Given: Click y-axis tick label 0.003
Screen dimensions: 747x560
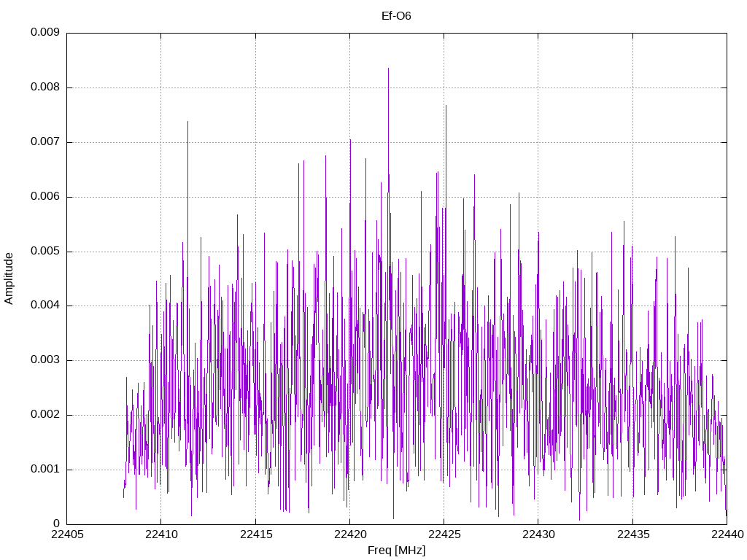Looking at the screenshot, I should pyautogui.click(x=45, y=360).
